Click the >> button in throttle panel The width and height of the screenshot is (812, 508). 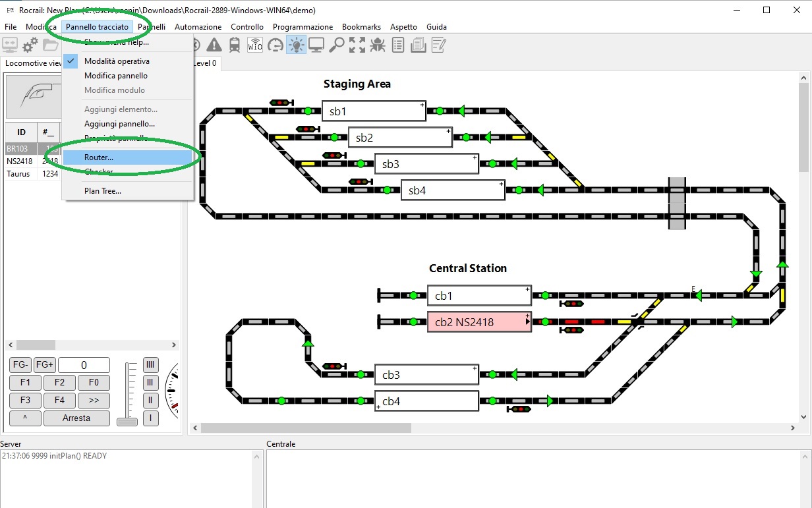click(x=94, y=400)
